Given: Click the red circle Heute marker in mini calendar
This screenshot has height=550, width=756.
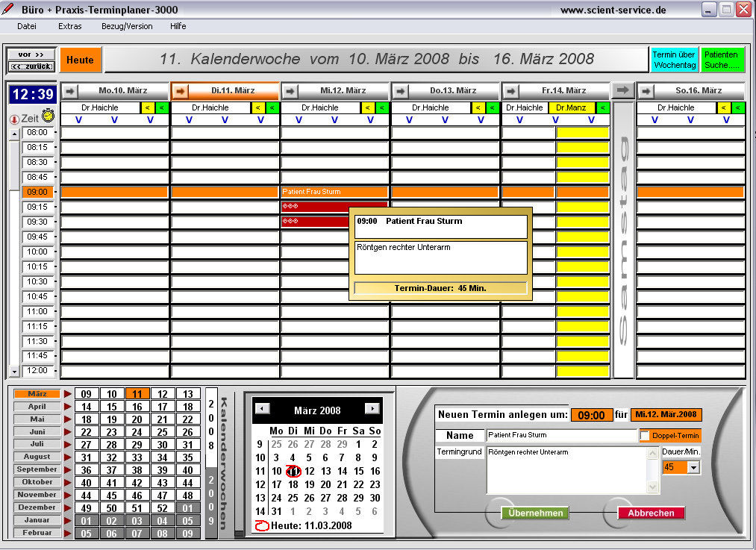Looking at the screenshot, I should (x=262, y=525).
